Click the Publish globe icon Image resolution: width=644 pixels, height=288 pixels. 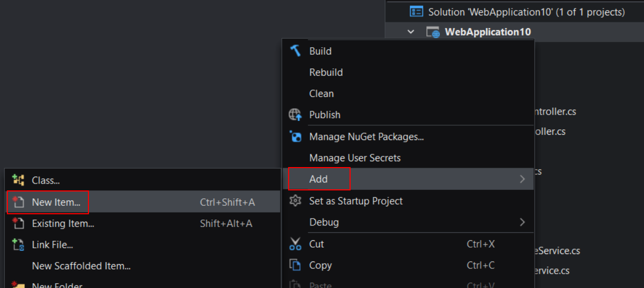click(295, 115)
